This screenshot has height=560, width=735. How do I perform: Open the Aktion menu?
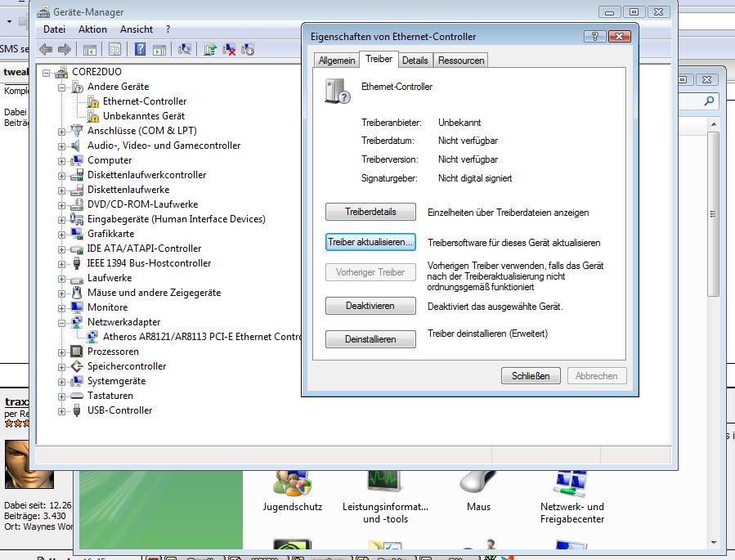(92, 29)
